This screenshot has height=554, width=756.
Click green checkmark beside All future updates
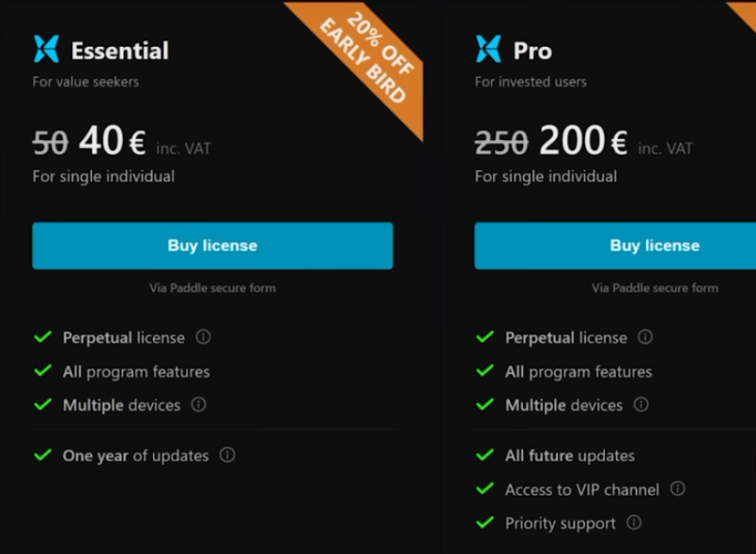pos(485,455)
